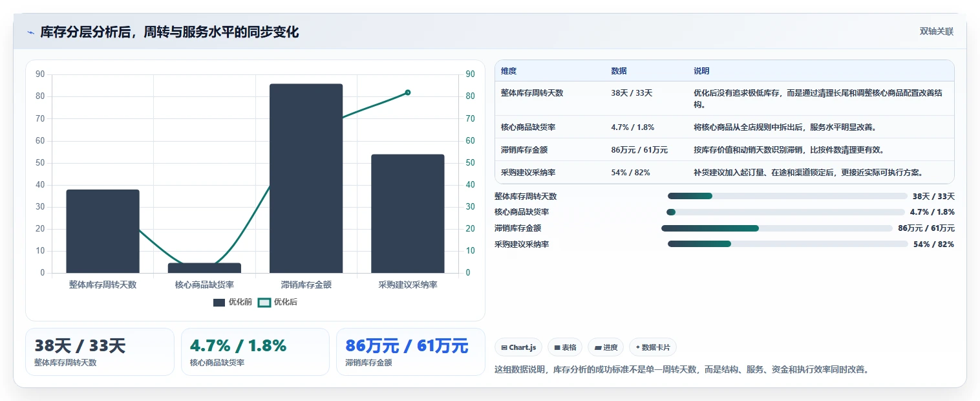
Task: Click the 86万元 / 61万元 value beside progress bar
Action: pos(926,228)
